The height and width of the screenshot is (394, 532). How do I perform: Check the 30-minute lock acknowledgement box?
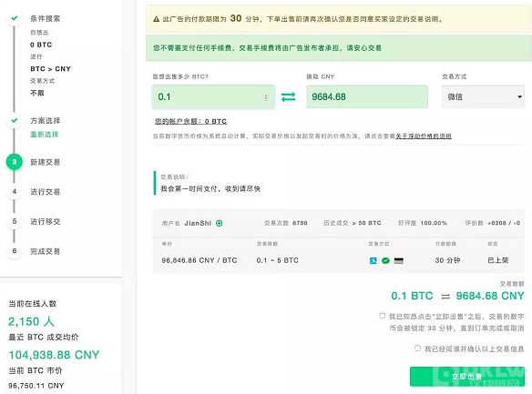click(382, 316)
